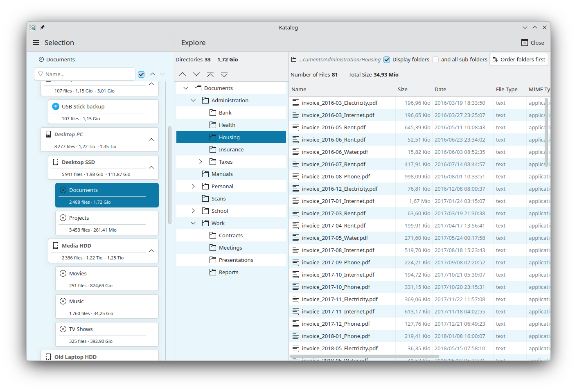Collapse the Media HDD card
Screen dimensions: 577x392
click(151, 251)
